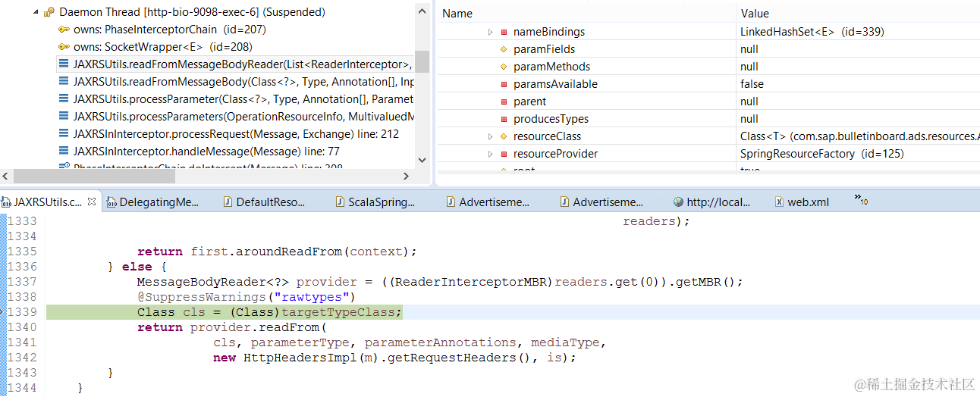
Task: Click the yellow diamond icon of paramMethods
Action: pos(504,67)
